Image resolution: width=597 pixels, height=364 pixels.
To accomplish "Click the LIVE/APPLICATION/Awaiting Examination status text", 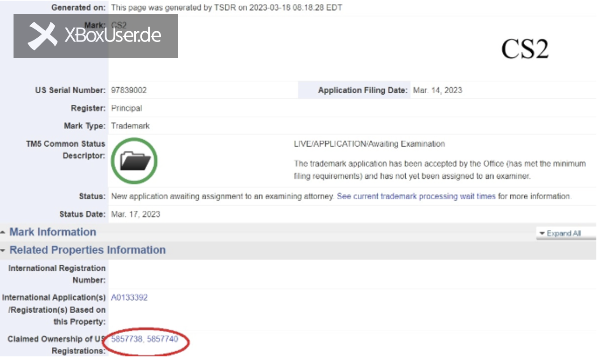I will coord(369,144).
